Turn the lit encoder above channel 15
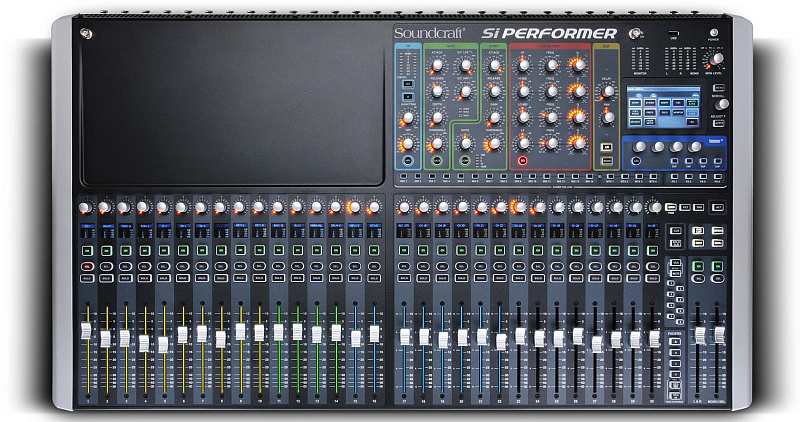Viewport: 800px width, 422px height. 355,207
